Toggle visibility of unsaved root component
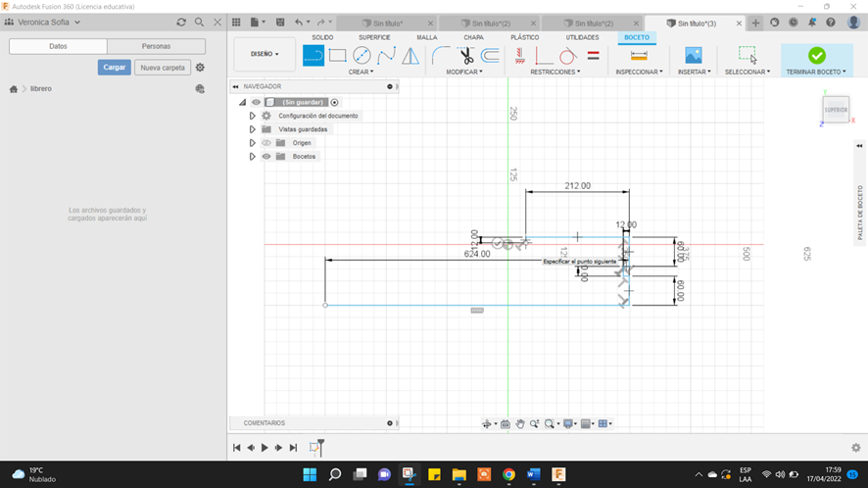Viewport: 868px width, 488px height. [256, 102]
